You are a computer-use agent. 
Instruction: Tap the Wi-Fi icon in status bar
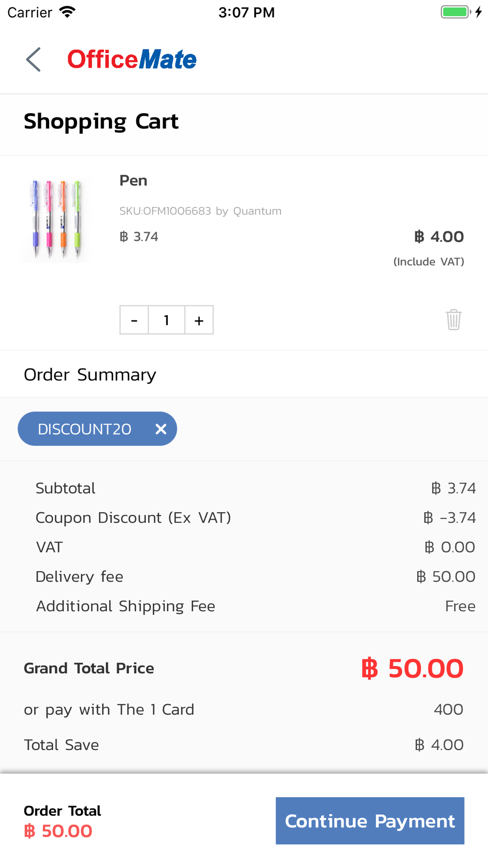67,12
